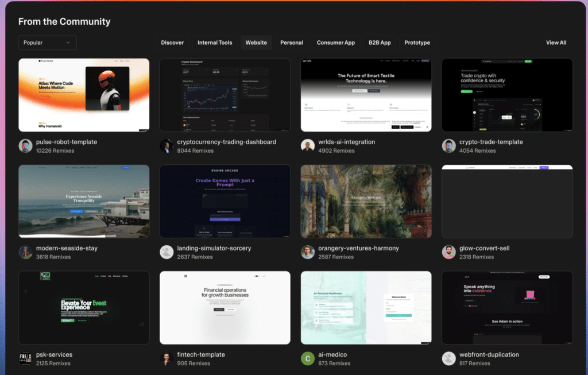Select the Discover tab
The image size is (588, 375).
click(172, 42)
